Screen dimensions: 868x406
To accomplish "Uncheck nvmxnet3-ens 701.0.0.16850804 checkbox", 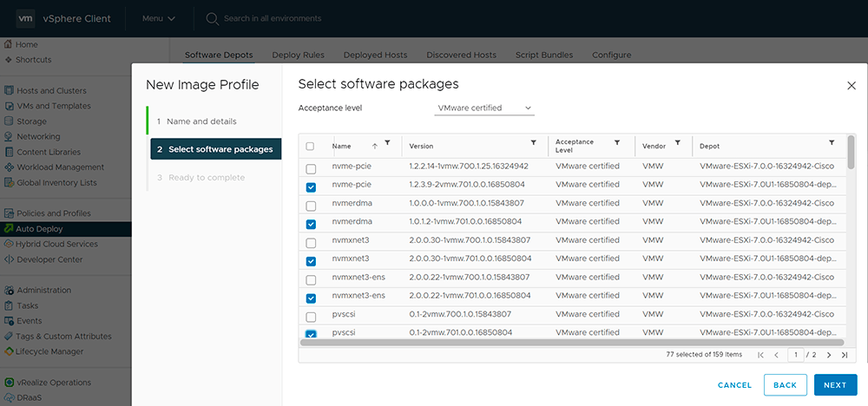I will pos(311,298).
